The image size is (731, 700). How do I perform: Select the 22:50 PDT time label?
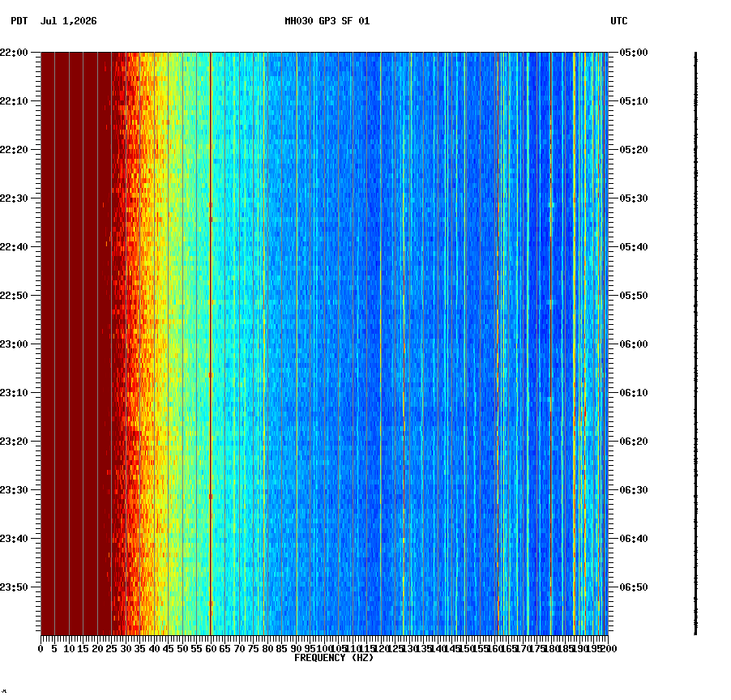14,296
